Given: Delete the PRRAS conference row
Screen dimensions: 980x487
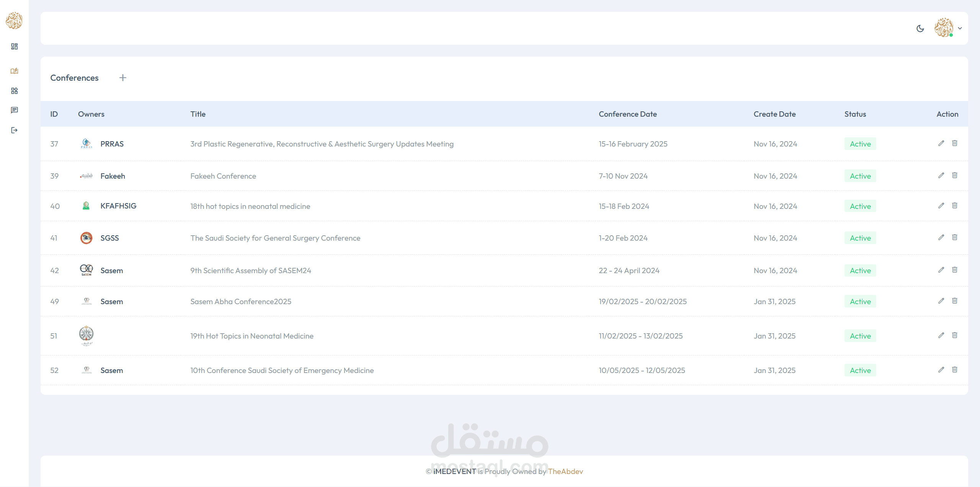Looking at the screenshot, I should 955,143.
